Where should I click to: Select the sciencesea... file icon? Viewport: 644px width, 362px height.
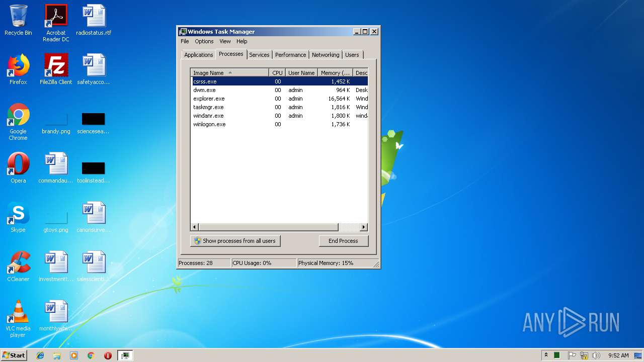pyautogui.click(x=94, y=123)
